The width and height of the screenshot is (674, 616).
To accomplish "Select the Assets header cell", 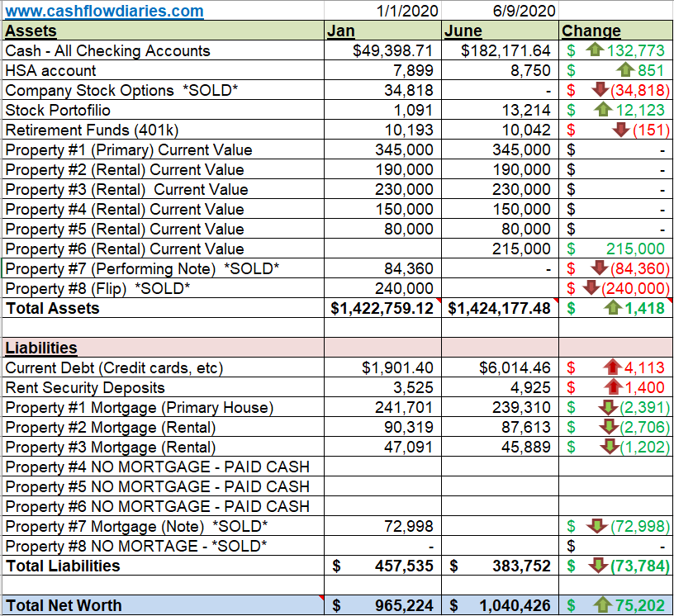I will pyautogui.click(x=163, y=31).
